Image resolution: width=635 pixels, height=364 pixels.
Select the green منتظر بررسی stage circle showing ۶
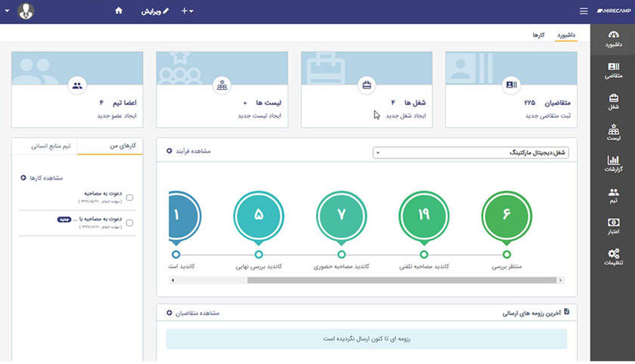(x=506, y=214)
